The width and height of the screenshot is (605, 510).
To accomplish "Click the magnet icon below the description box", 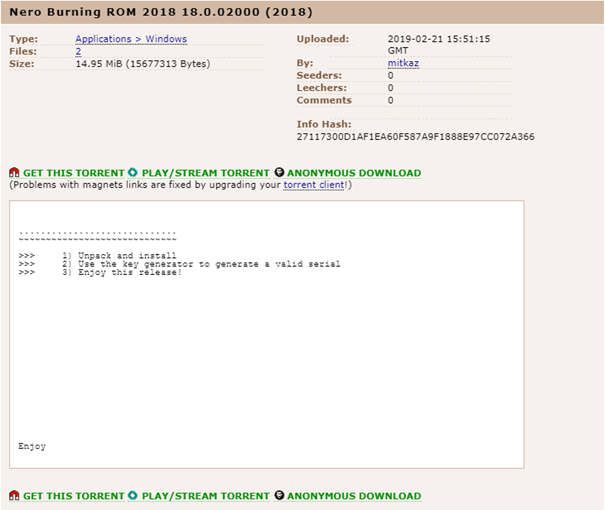I will coord(14,496).
